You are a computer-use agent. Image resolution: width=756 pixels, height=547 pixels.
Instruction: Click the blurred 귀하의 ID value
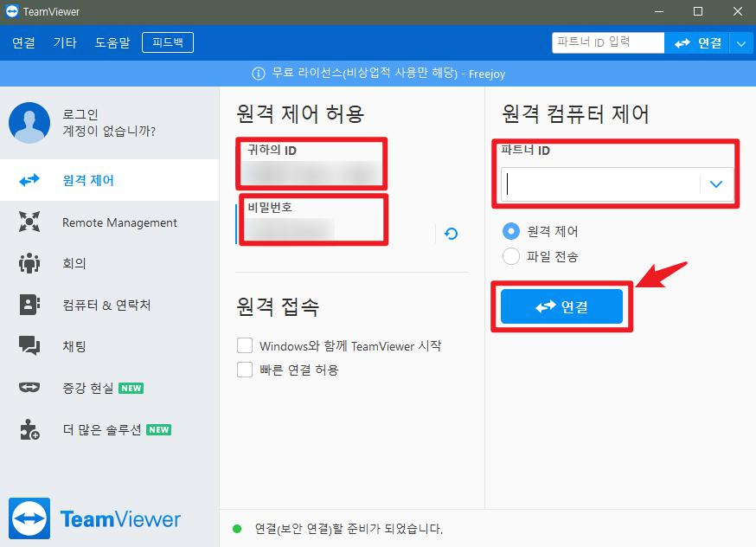pyautogui.click(x=311, y=173)
